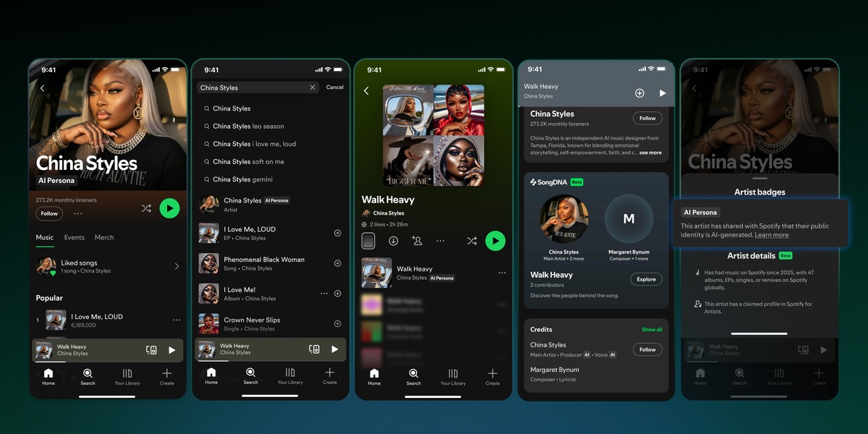Follow China Styles in Credits section

click(x=647, y=349)
